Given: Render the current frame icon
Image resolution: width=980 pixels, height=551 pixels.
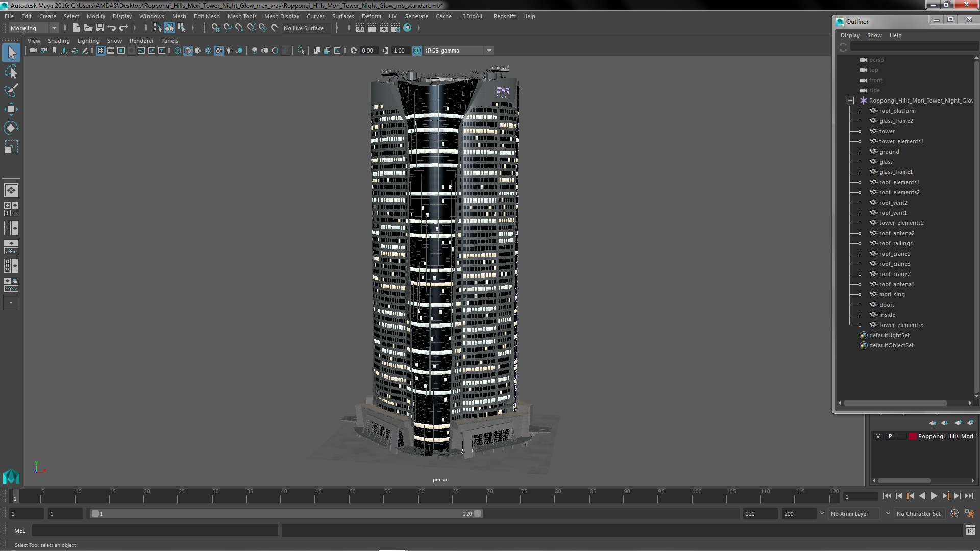Looking at the screenshot, I should [372, 28].
